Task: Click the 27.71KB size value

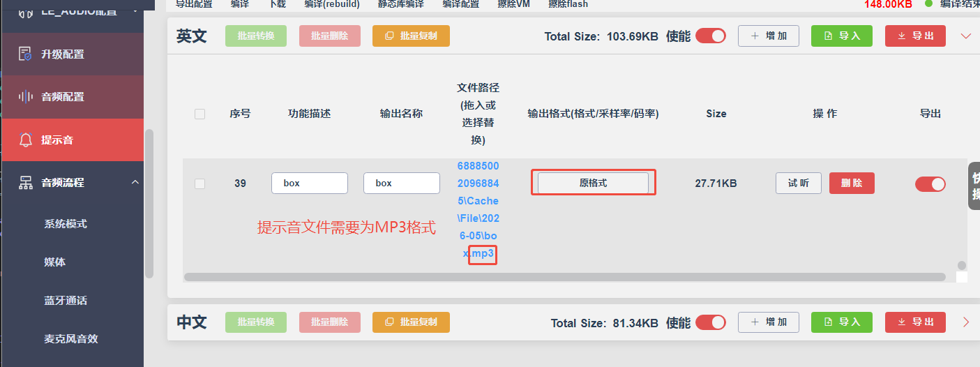Action: (716, 183)
